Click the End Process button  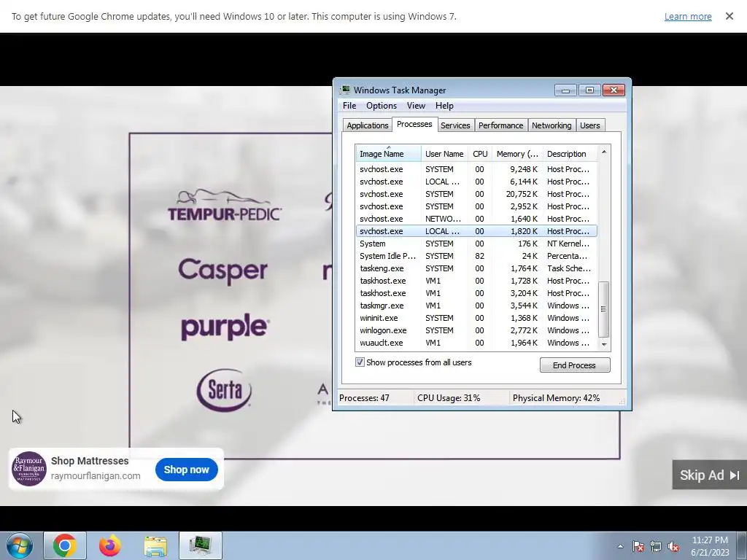click(575, 365)
